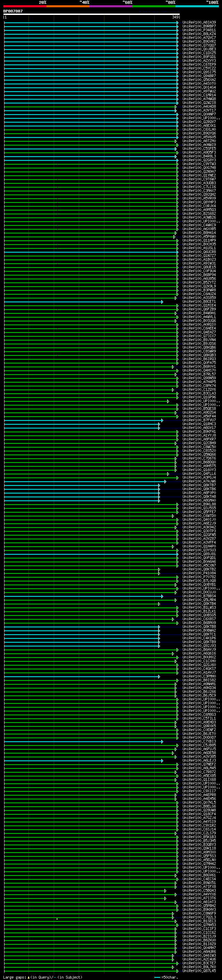The width and height of the screenshot is (222, 980).
Task: Open hit UniRef100_P34811
Action: (x=199, y=30)
